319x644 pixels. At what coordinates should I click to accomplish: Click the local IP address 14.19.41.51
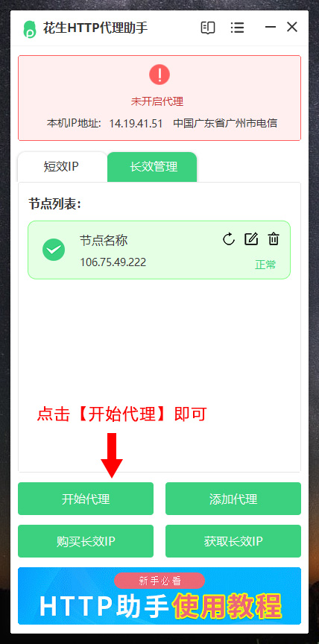pos(136,123)
